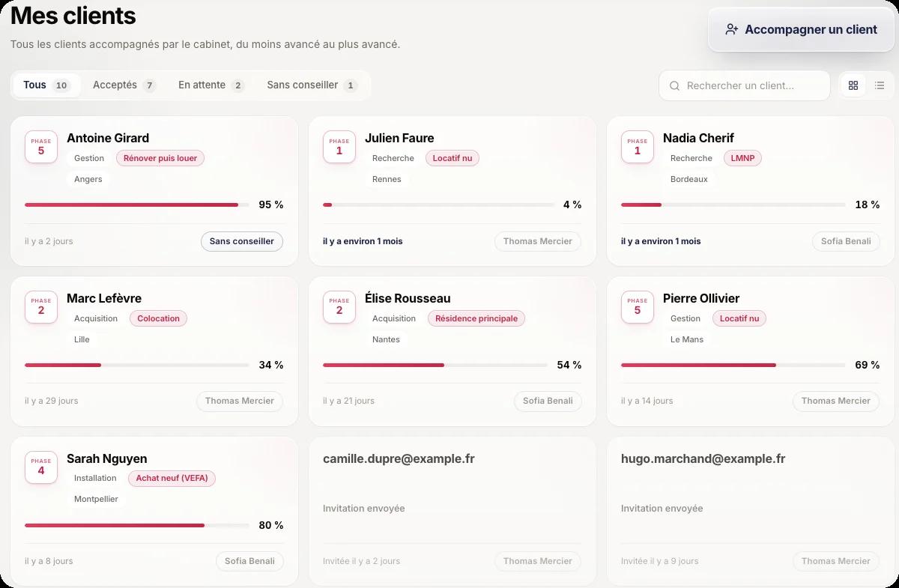899x588 pixels.
Task: Click Phase 2 badge for Marc Lefèvre
Action: [41, 307]
